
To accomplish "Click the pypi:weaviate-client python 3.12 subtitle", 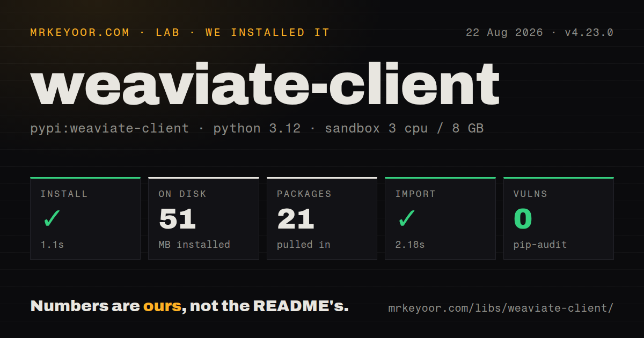I will pos(257,129).
